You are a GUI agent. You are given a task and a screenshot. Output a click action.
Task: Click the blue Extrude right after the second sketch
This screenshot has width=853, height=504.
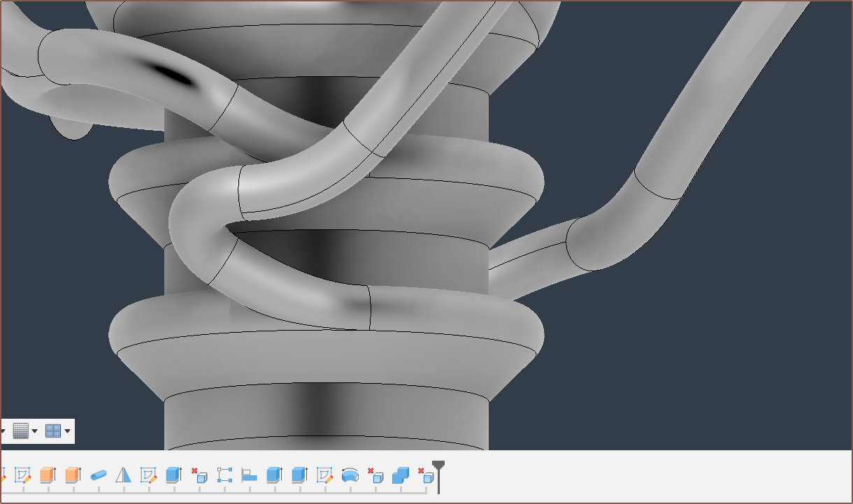click(x=173, y=476)
